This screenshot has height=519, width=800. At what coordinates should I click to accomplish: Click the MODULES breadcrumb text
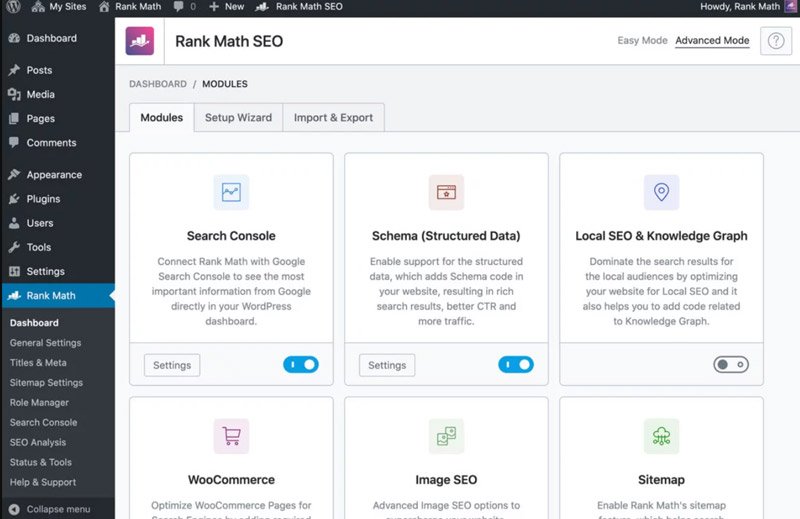[x=224, y=84]
